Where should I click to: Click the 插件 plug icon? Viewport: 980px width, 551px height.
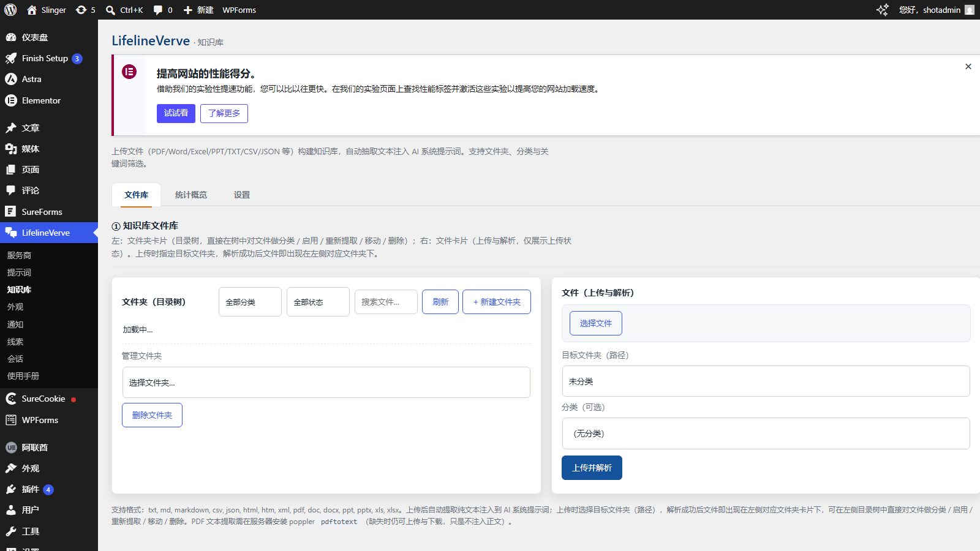tap(11, 489)
